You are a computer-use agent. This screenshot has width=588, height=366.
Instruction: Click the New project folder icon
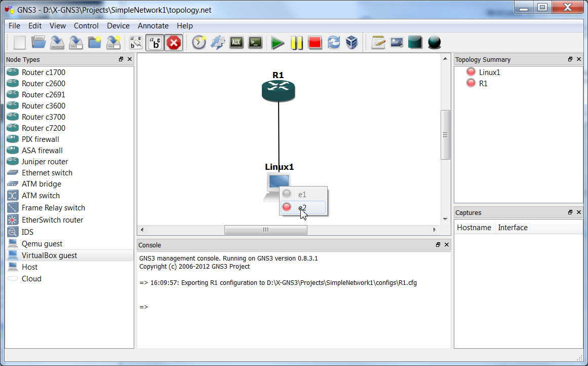95,43
